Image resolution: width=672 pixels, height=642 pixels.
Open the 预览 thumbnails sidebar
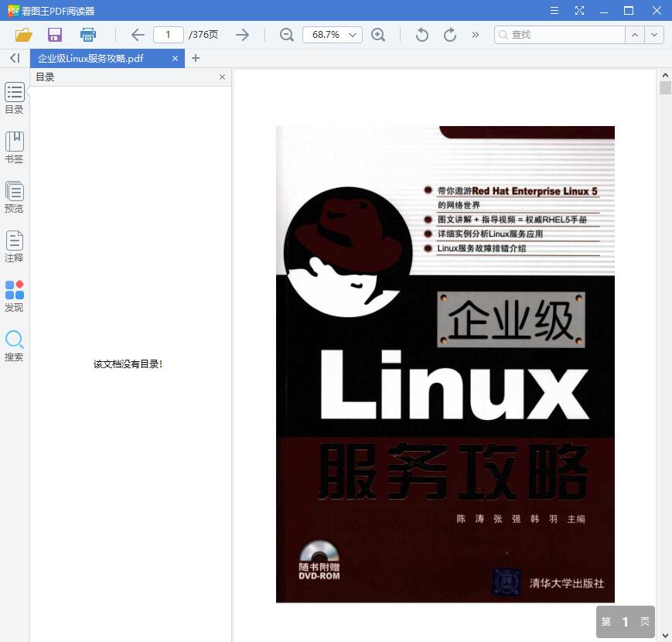coord(14,197)
